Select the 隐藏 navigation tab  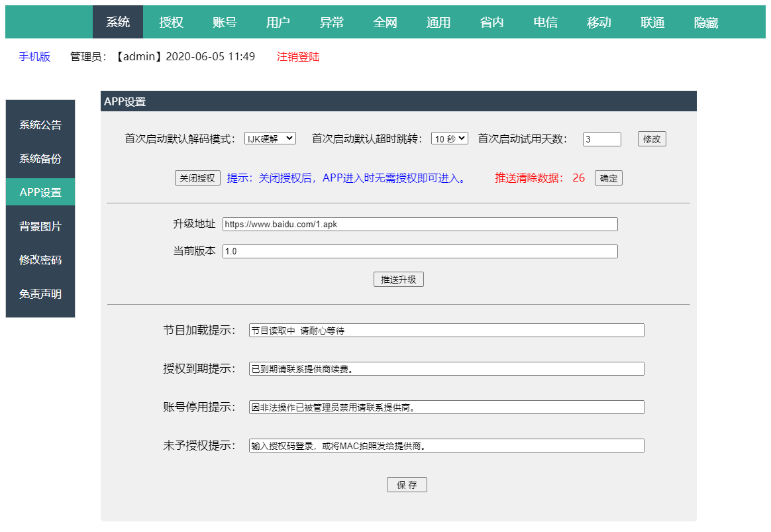click(x=705, y=23)
